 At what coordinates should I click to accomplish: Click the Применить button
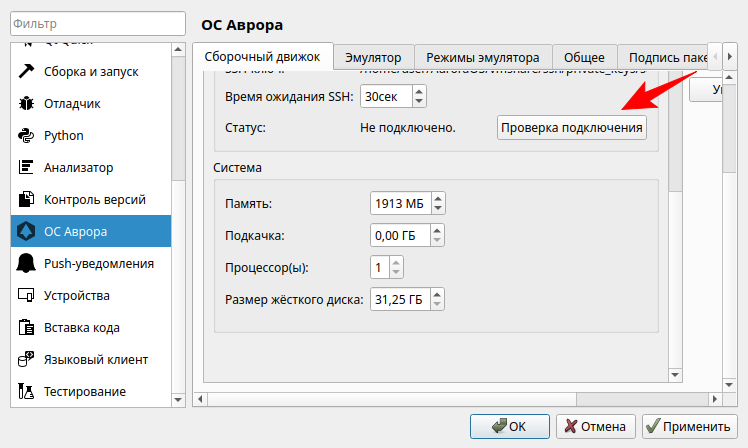click(x=690, y=426)
